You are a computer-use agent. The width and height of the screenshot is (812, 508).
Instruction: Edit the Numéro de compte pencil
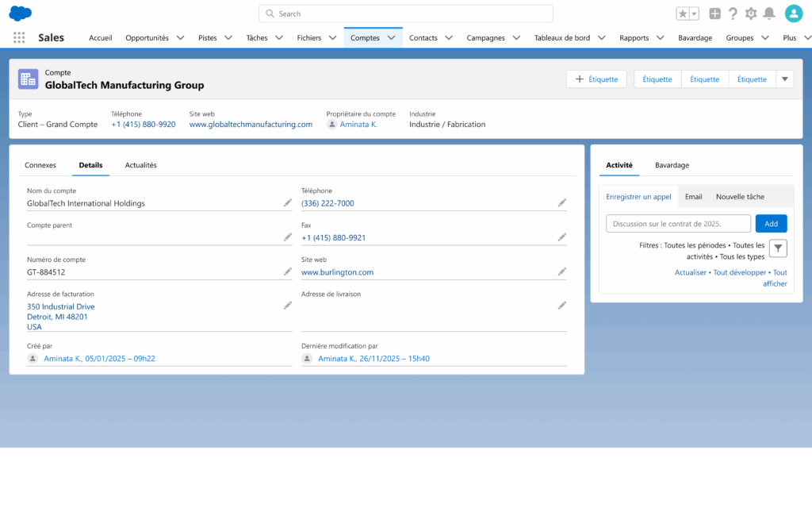(287, 271)
